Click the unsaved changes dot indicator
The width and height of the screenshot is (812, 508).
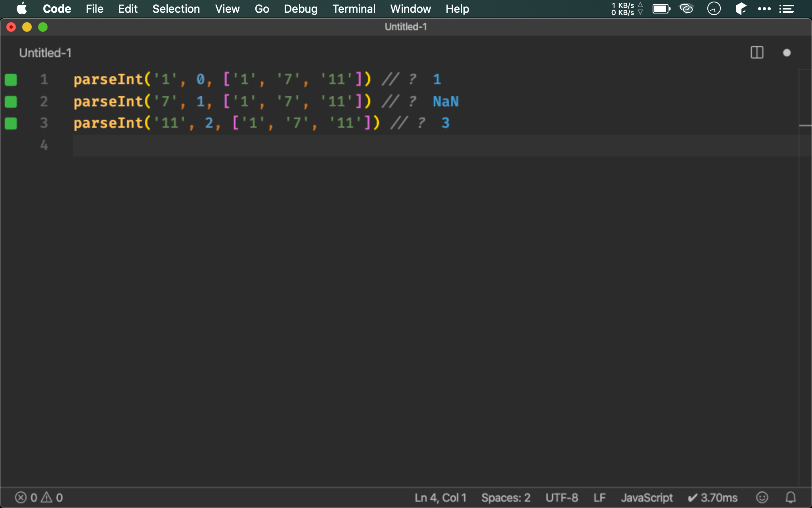787,53
